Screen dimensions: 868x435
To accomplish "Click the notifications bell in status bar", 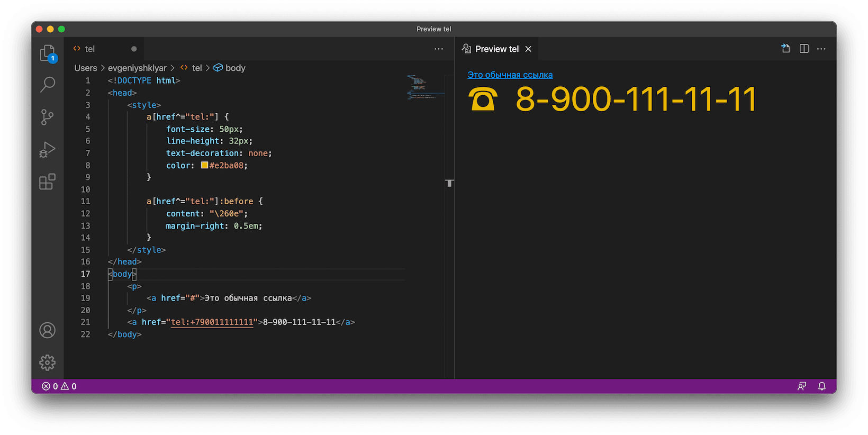I will tap(821, 386).
